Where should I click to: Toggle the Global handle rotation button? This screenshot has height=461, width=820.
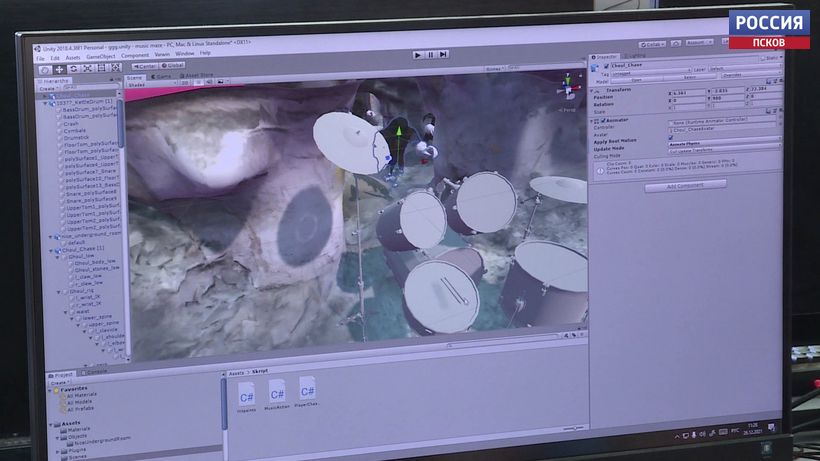[x=173, y=65]
